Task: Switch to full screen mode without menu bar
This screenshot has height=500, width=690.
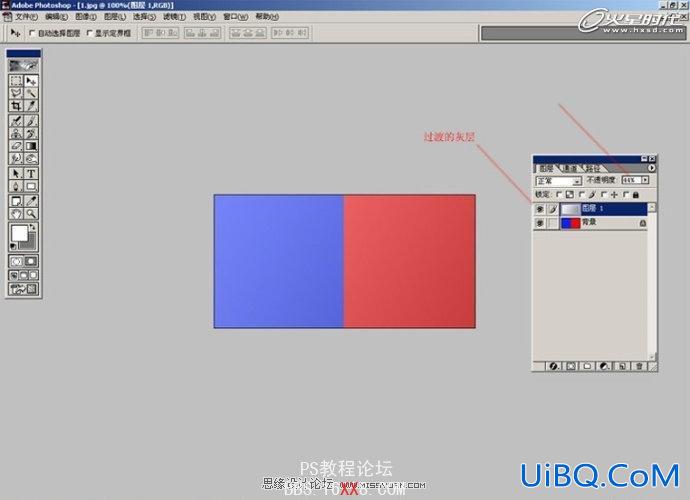Action: pyautogui.click(x=33, y=276)
